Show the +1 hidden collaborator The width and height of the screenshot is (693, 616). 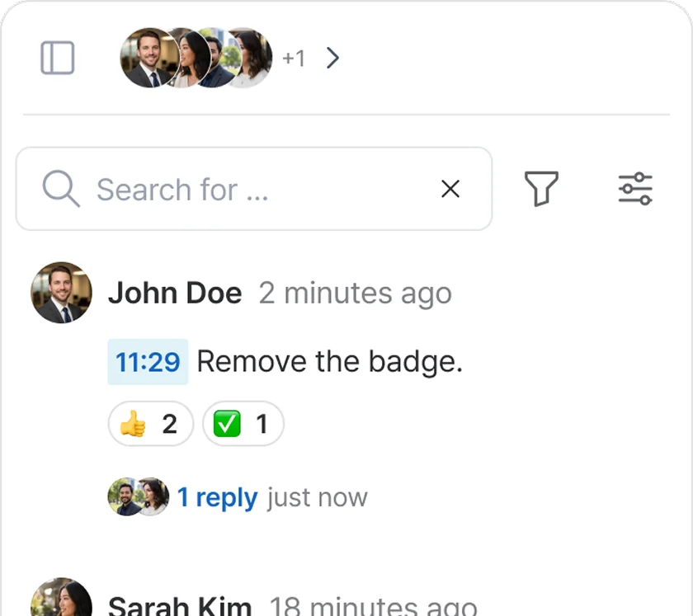click(294, 58)
